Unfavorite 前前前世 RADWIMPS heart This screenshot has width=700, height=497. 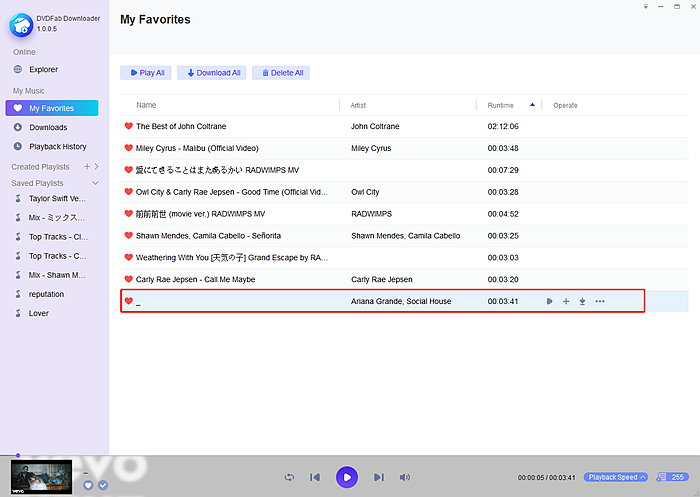129,213
